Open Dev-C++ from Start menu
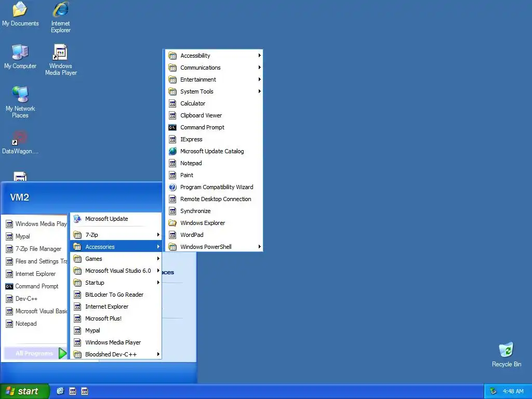This screenshot has width=532, height=399. 35,299
